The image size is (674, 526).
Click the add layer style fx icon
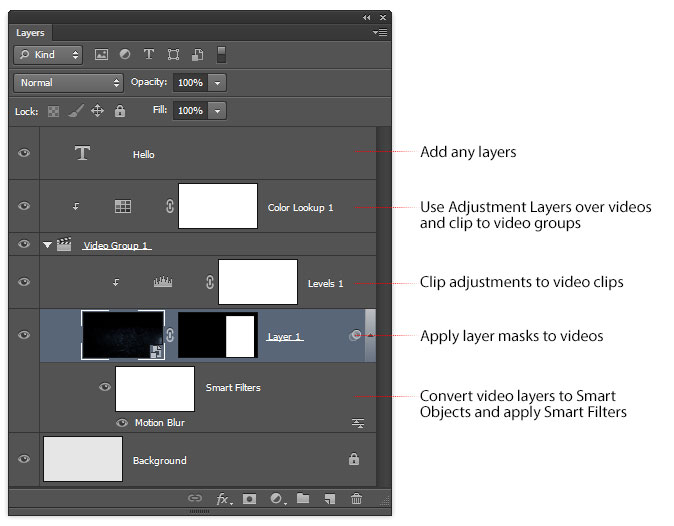click(223, 498)
